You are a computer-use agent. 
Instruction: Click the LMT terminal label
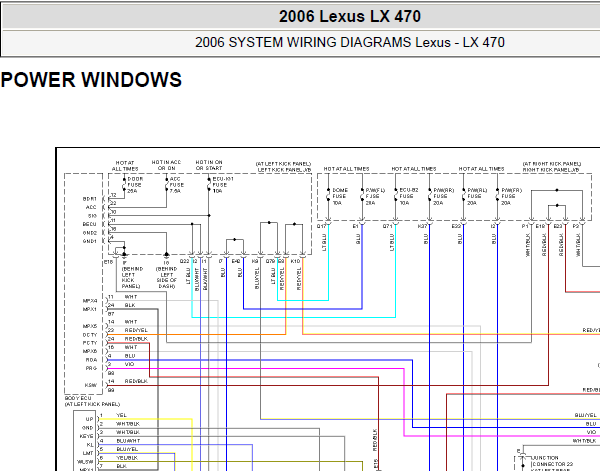click(x=88, y=453)
